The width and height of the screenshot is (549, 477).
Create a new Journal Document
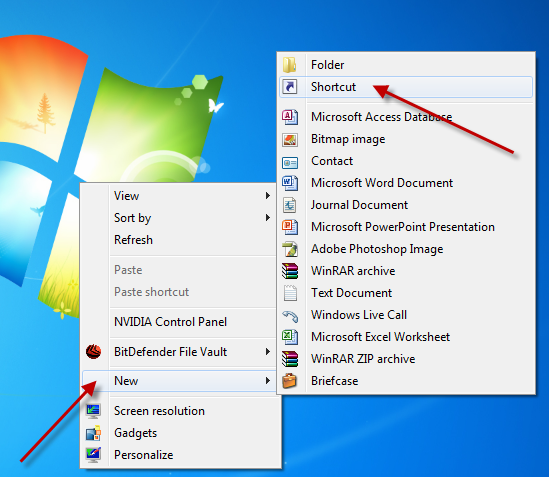coord(406,205)
